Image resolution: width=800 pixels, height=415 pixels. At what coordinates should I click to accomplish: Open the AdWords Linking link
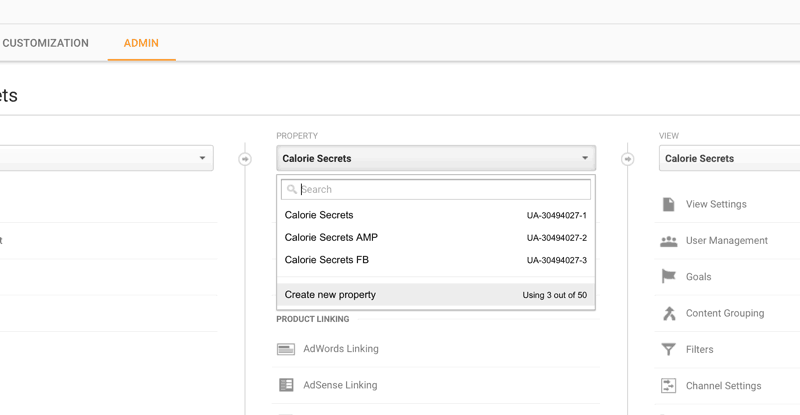340,349
